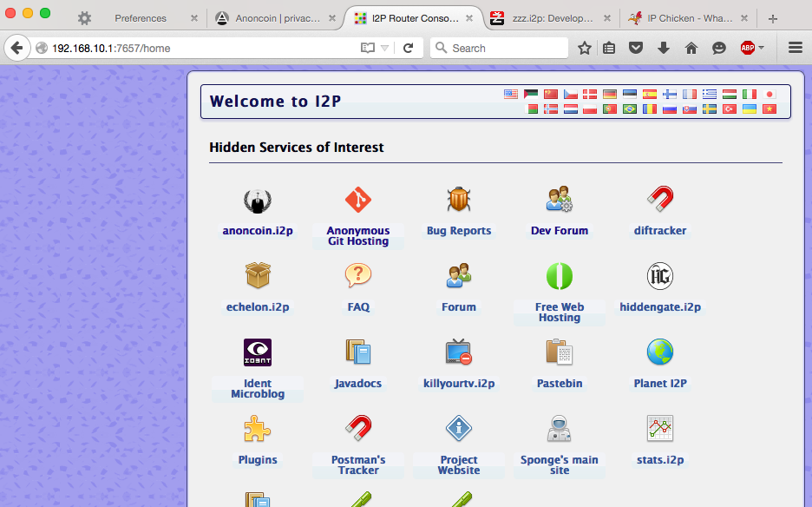The height and width of the screenshot is (507, 812).
Task: Open the Project Website info icon
Action: click(x=459, y=428)
